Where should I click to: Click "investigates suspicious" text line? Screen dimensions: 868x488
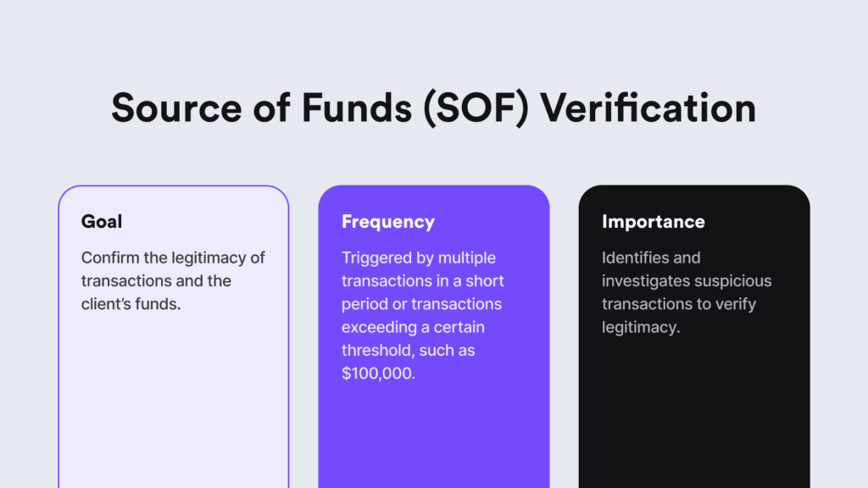click(687, 280)
